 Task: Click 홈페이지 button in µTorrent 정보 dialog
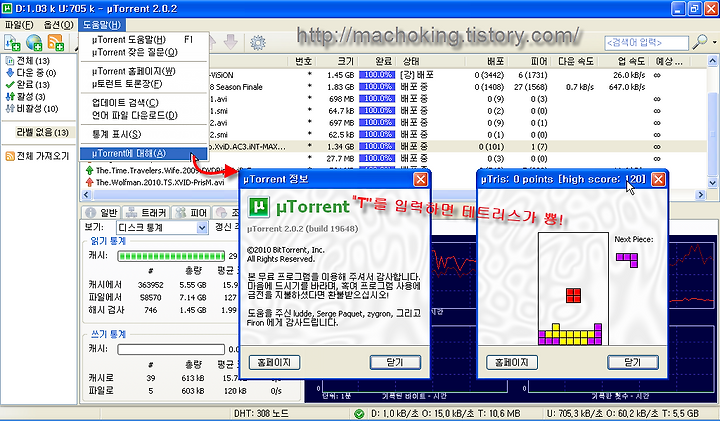pyautogui.click(x=274, y=362)
